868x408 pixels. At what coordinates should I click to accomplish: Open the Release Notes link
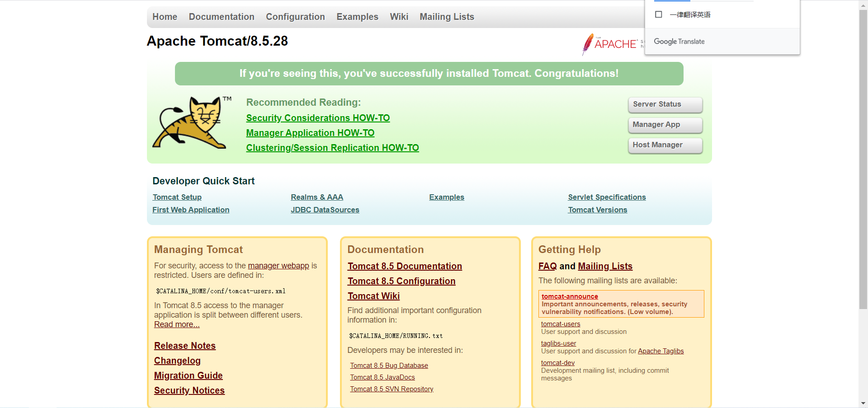pyautogui.click(x=185, y=346)
